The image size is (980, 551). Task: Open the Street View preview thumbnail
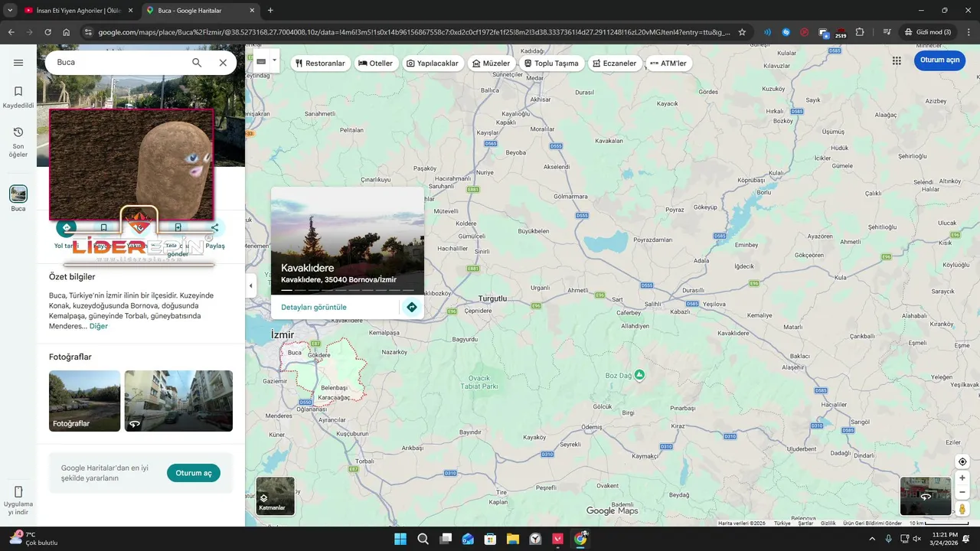[926, 496]
